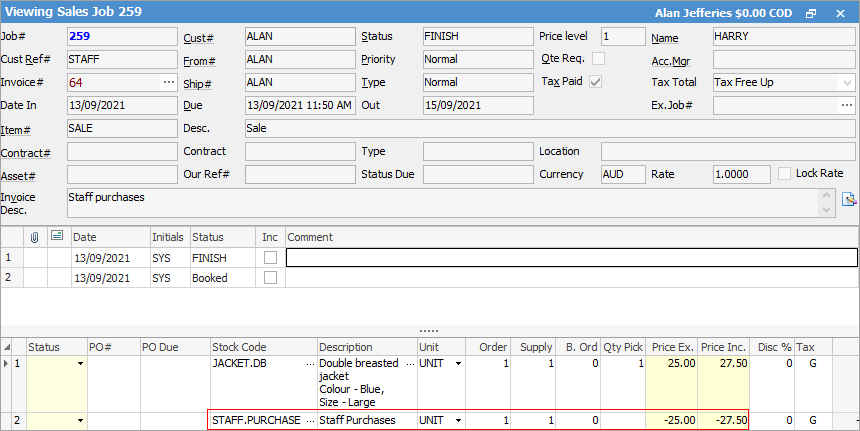Click the paperclip attachment column icon
This screenshot has height=431, width=860.
(x=33, y=237)
